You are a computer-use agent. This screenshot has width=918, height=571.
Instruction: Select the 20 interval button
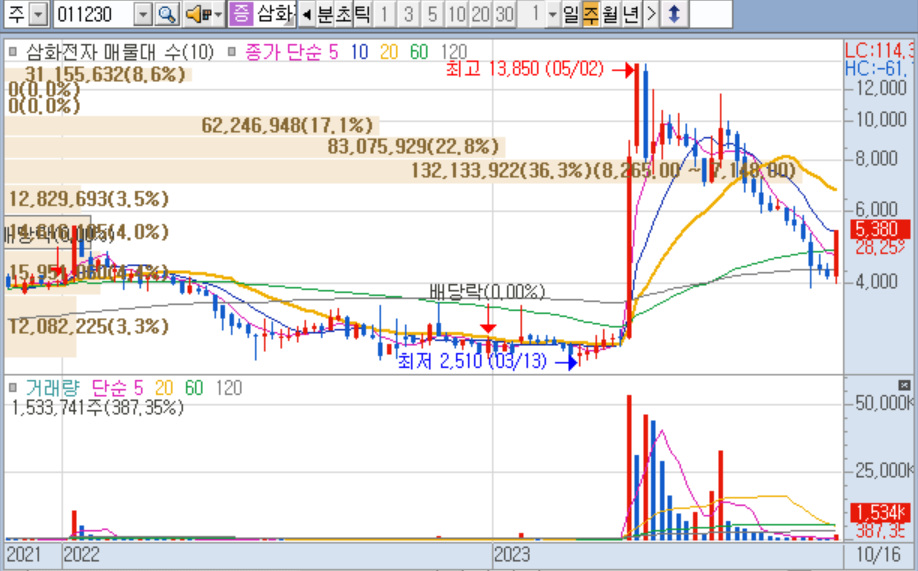[480, 15]
